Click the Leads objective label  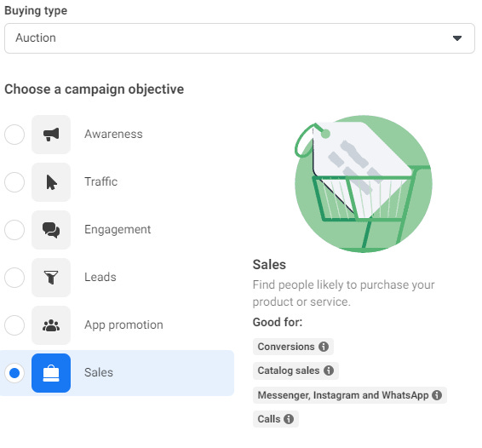(100, 277)
